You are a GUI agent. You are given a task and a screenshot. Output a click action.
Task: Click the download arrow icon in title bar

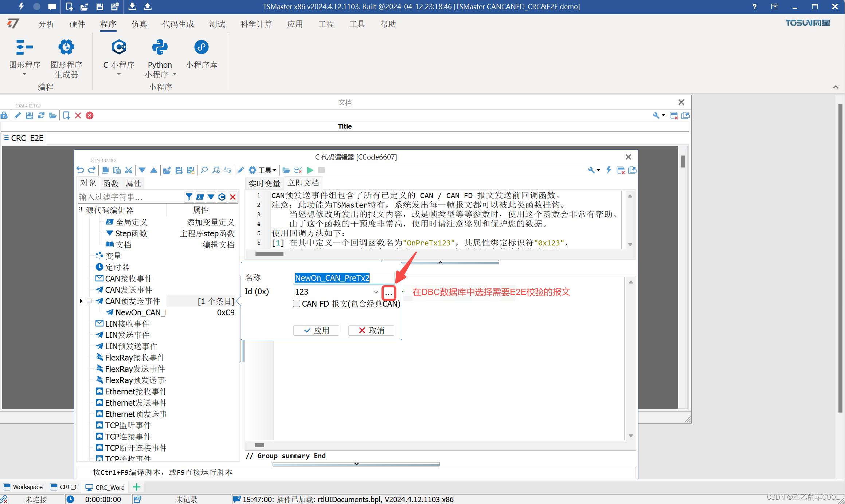point(132,7)
